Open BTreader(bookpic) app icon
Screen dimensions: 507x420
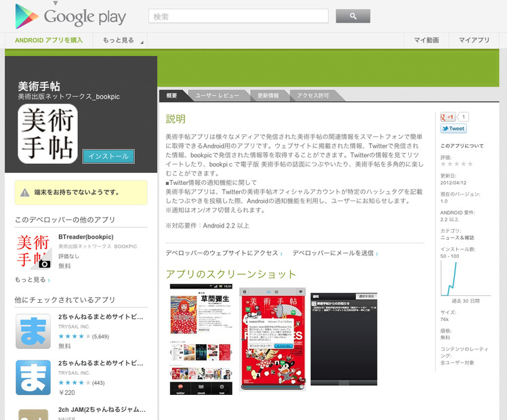34,251
